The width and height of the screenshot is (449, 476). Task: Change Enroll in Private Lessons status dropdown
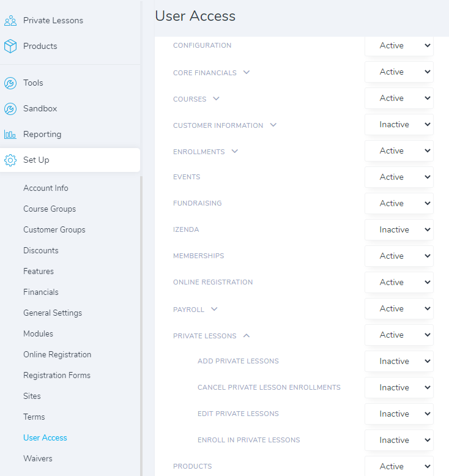click(399, 440)
